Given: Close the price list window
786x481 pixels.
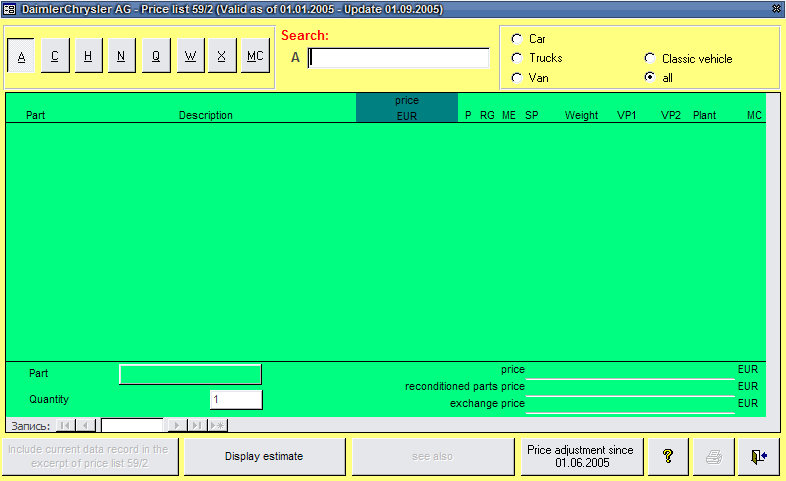Looking at the screenshot, I should (776, 9).
